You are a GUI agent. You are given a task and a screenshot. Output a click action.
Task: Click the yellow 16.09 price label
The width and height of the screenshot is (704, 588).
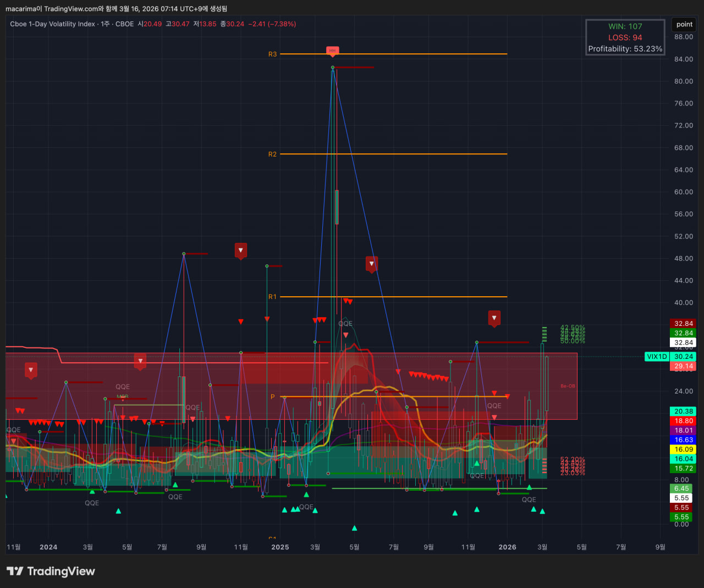[x=683, y=450]
